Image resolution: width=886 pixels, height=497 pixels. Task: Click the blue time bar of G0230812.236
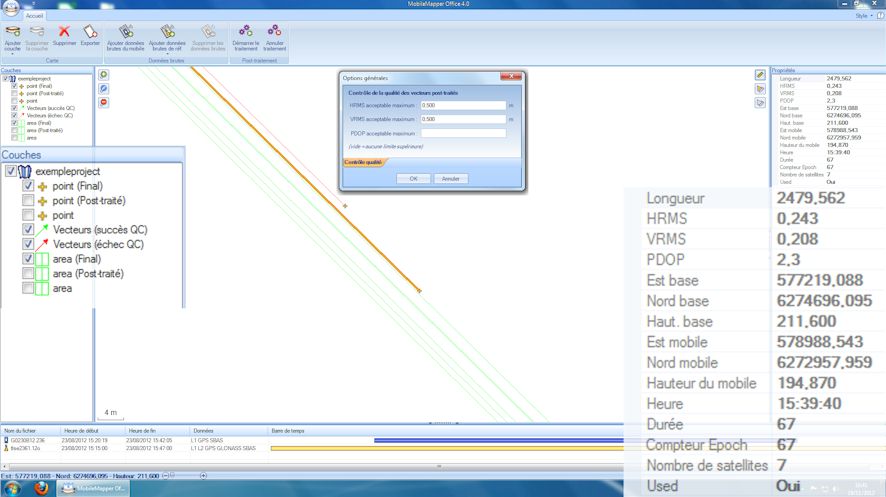point(498,440)
